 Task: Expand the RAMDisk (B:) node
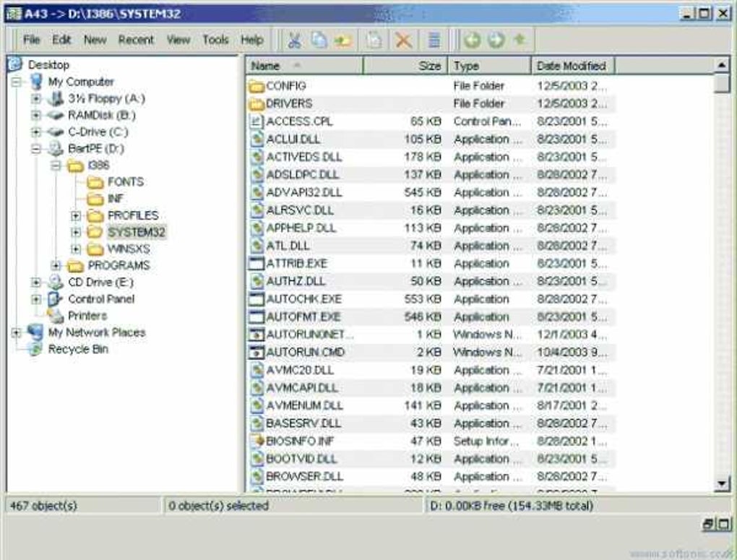pos(36,115)
